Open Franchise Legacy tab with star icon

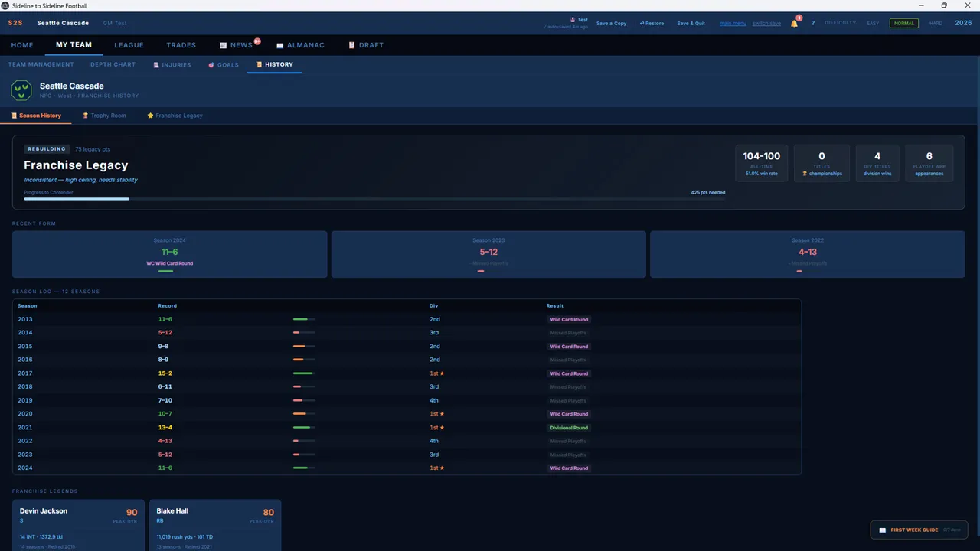[175, 116]
